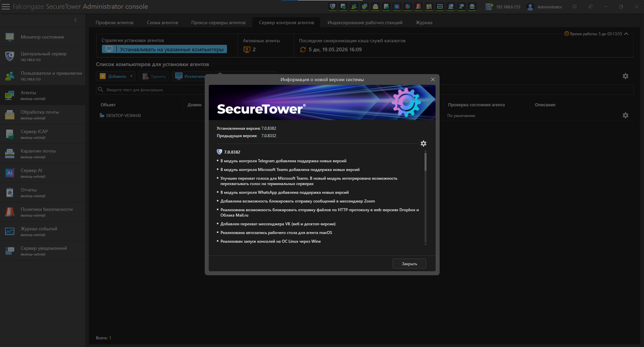Switch to the Индексирование рабочих станций tab
Viewport: 644px width, 347px height.
point(365,22)
